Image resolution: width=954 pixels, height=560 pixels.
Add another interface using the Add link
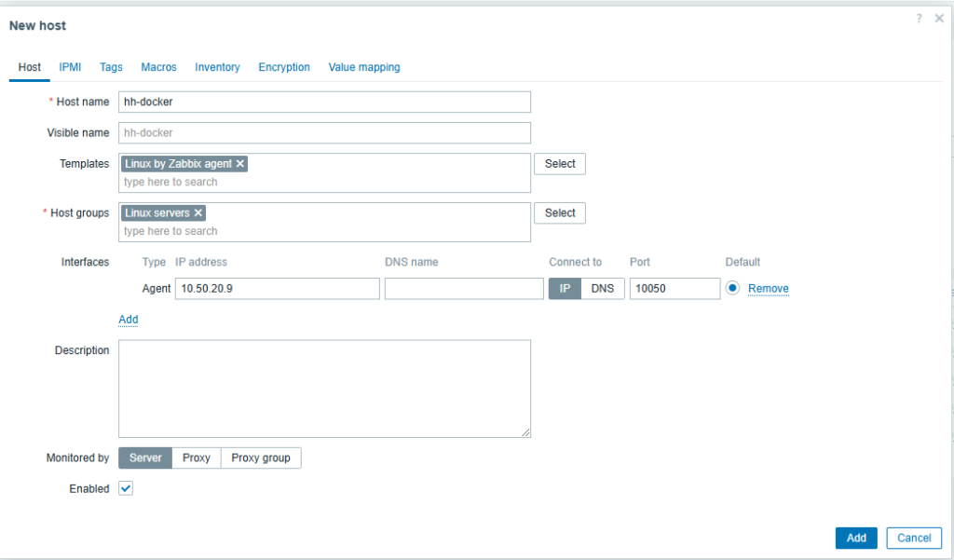tap(128, 320)
